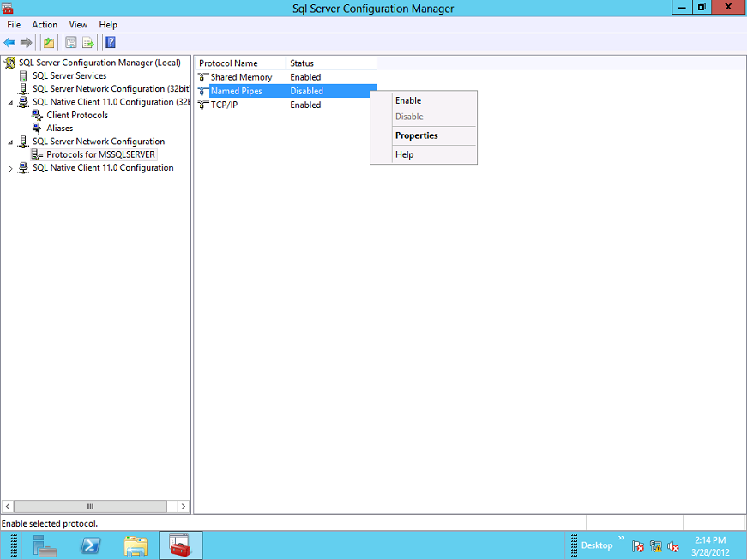
Task: Open the File menu
Action: click(x=14, y=25)
